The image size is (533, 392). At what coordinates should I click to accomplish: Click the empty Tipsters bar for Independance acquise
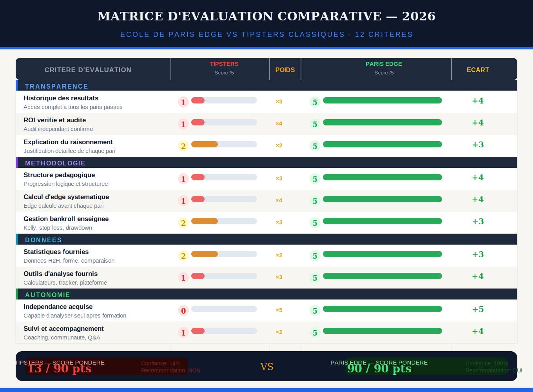(x=224, y=309)
